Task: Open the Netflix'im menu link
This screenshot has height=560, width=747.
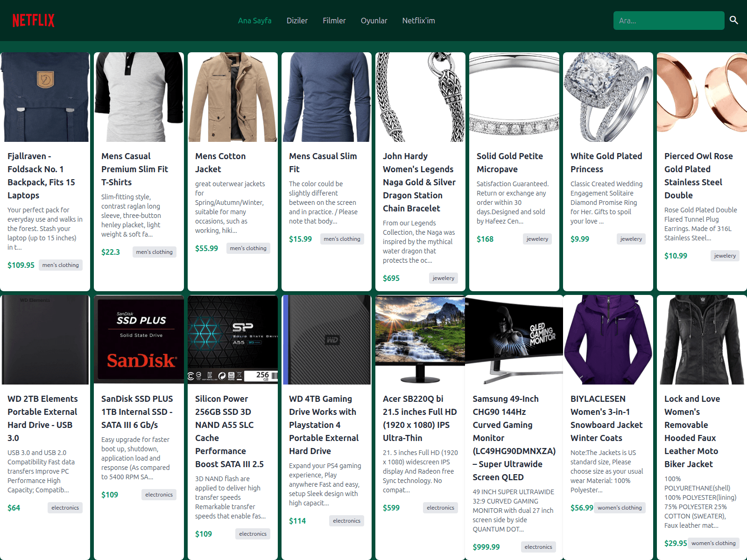Action: coord(418,21)
